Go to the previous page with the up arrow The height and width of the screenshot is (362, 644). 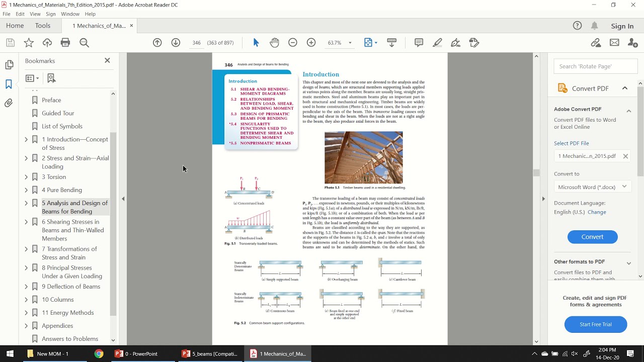[157, 43]
